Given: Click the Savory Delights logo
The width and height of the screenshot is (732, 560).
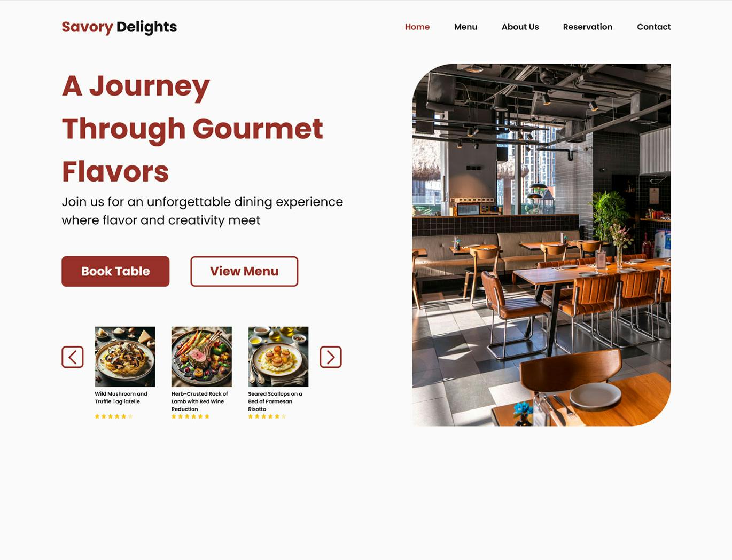Looking at the screenshot, I should pos(119,27).
